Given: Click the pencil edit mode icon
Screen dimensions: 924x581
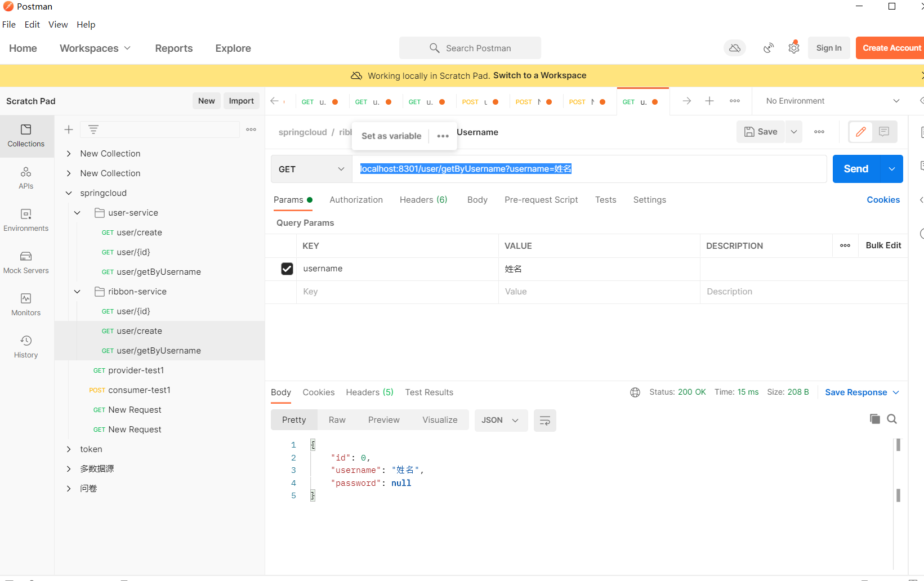Looking at the screenshot, I should pos(861,132).
